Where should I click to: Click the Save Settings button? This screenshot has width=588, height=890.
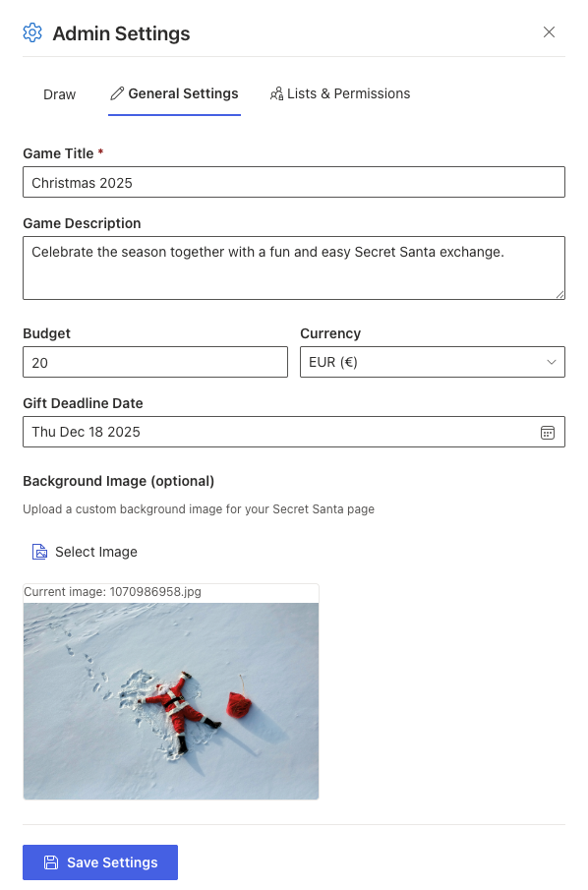point(99,861)
